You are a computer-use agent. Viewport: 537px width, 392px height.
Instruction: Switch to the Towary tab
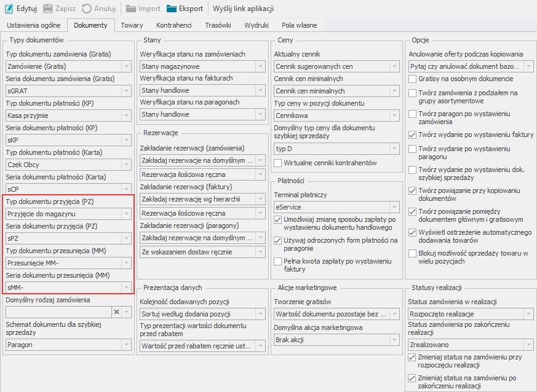click(x=132, y=25)
